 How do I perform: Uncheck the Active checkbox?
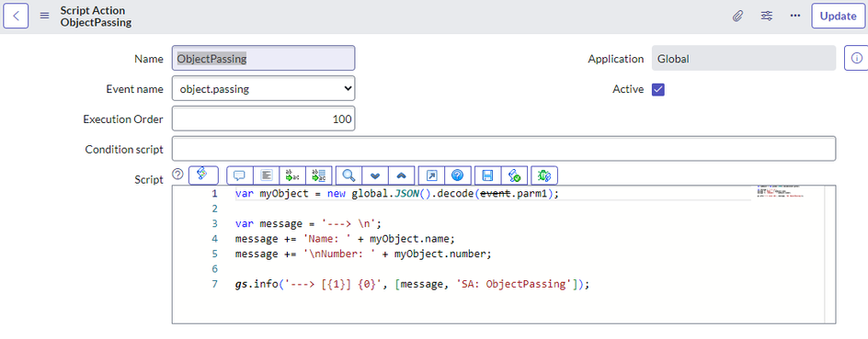[658, 90]
